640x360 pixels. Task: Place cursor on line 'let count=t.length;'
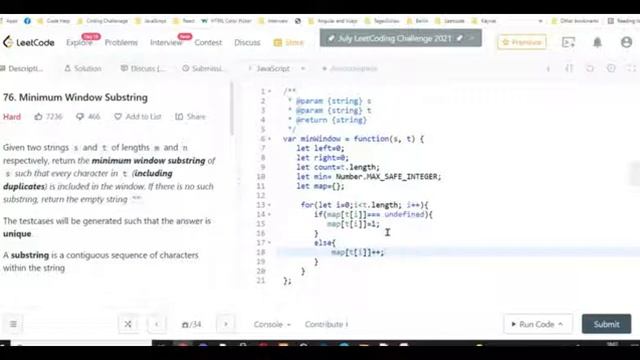tap(338, 167)
